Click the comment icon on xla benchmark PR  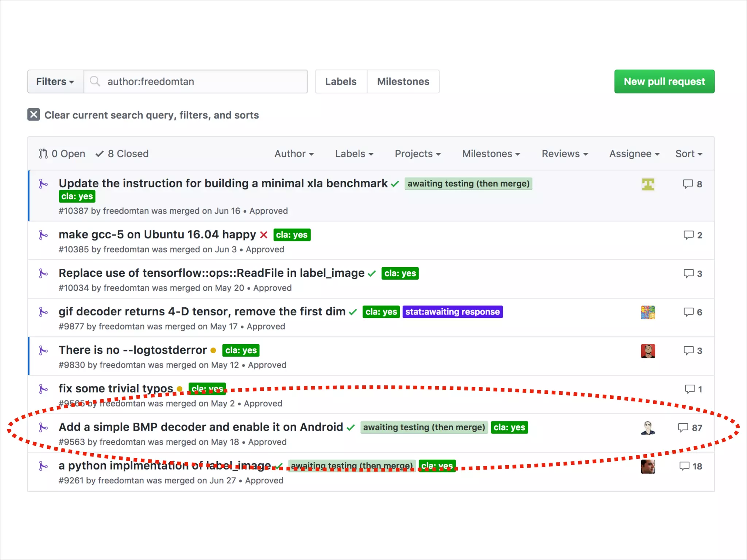688,184
